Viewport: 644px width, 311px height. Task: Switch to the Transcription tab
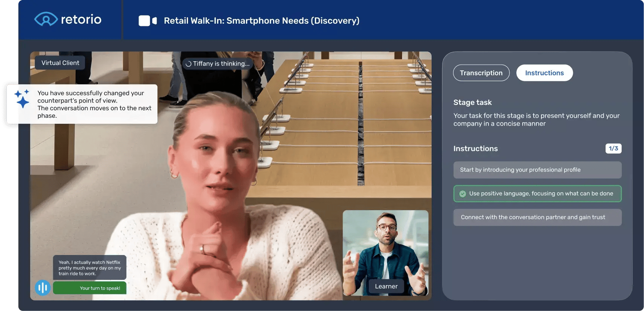pyautogui.click(x=481, y=73)
